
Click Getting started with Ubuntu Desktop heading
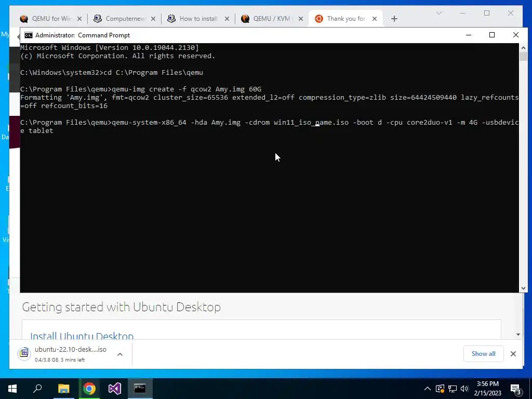click(122, 307)
